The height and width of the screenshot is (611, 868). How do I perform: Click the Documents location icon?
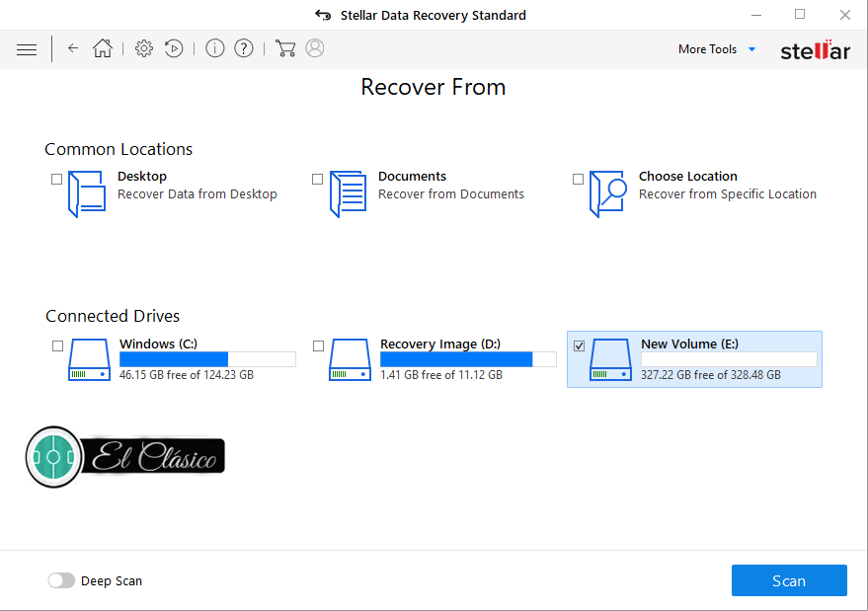348,194
